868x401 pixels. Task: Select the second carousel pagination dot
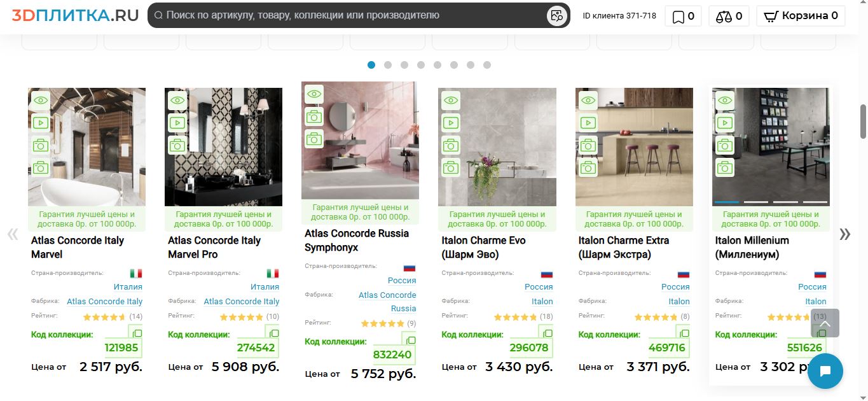click(388, 65)
